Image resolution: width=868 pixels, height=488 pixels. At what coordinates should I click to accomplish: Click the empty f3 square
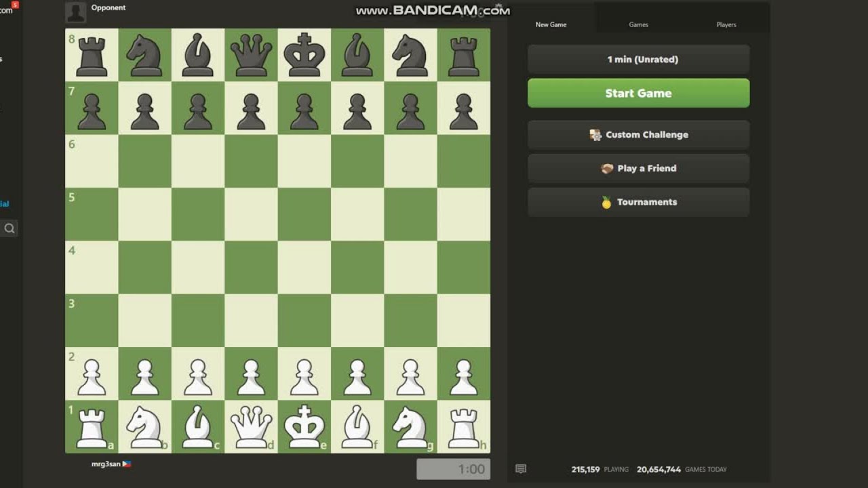coord(357,321)
